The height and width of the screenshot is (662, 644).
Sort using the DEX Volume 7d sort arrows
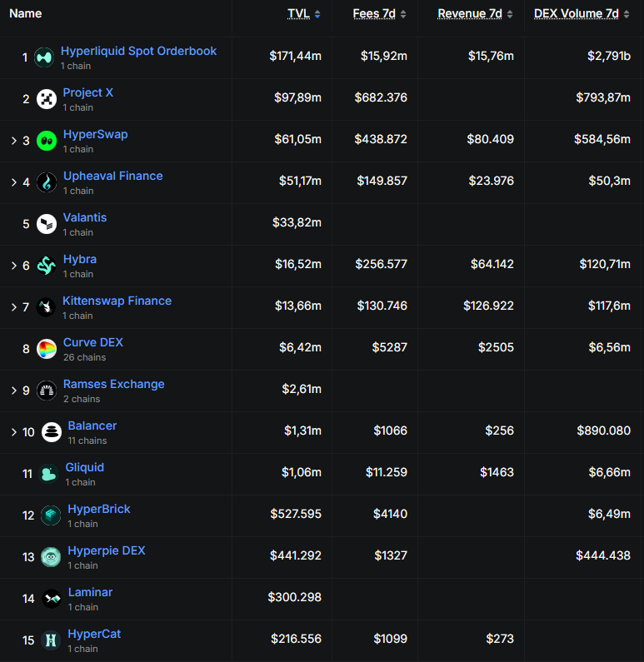(x=627, y=14)
